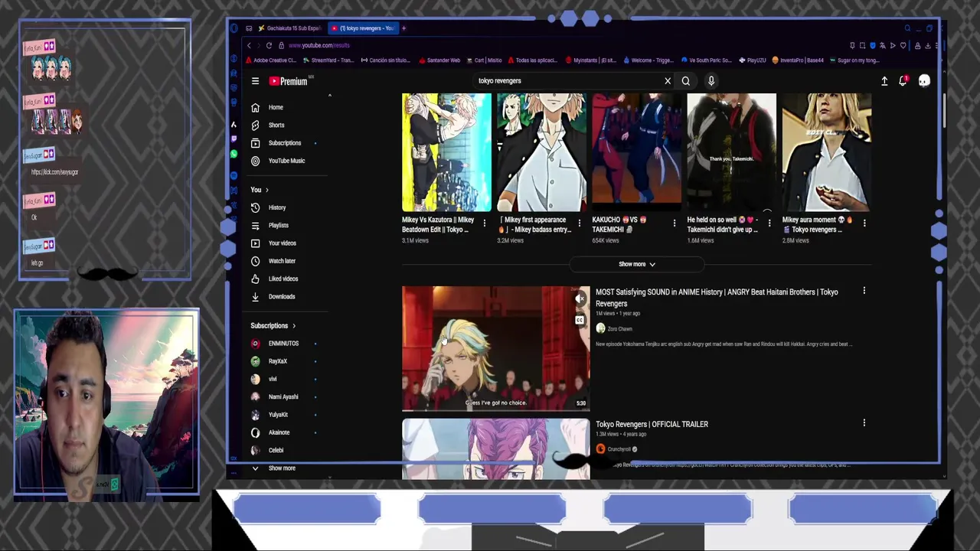
Task: Toggle captions on the ANGRY video preview
Action: pyautogui.click(x=580, y=320)
